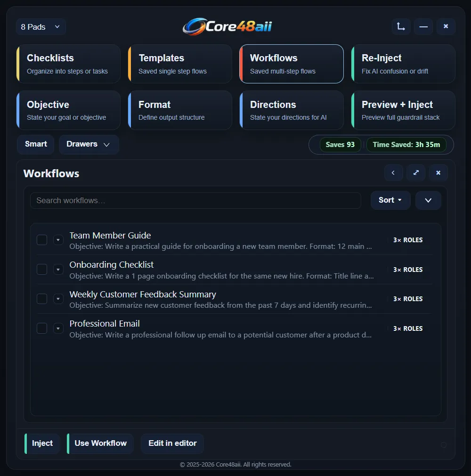This screenshot has height=476, width=471.
Task: Click the dock/position corner icon in header
Action: tap(401, 27)
